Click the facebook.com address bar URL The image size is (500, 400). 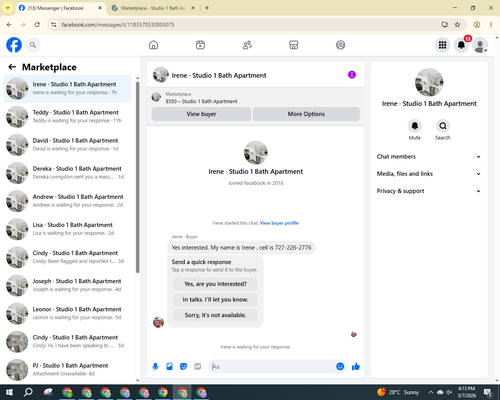pyautogui.click(x=118, y=25)
